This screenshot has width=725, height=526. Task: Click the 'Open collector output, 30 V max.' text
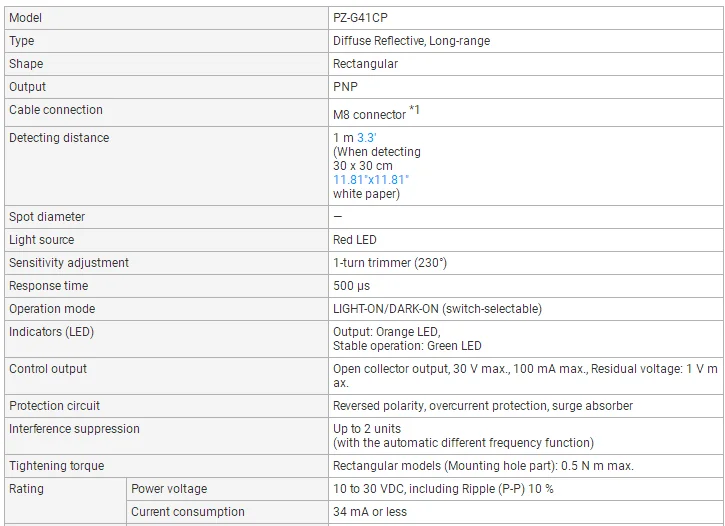(x=420, y=369)
